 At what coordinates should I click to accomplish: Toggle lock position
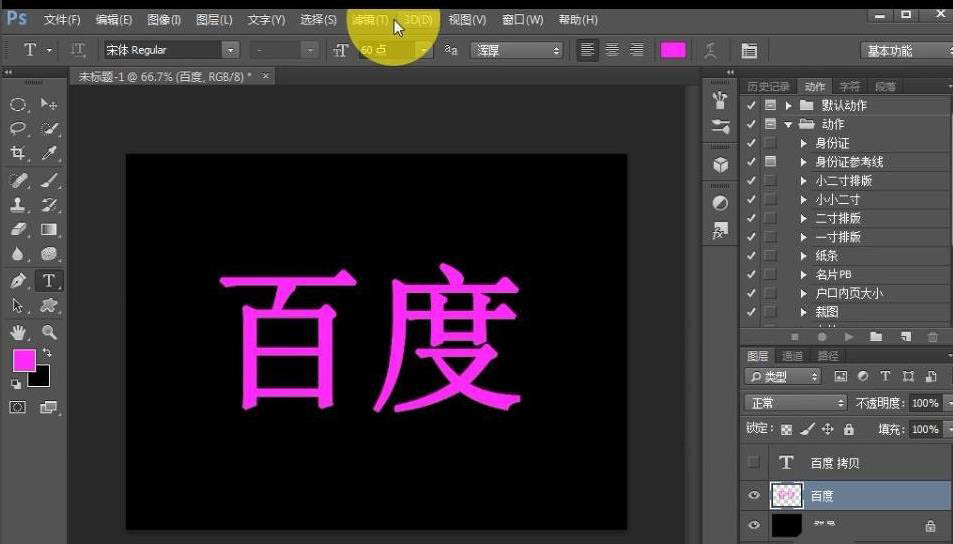coord(828,429)
